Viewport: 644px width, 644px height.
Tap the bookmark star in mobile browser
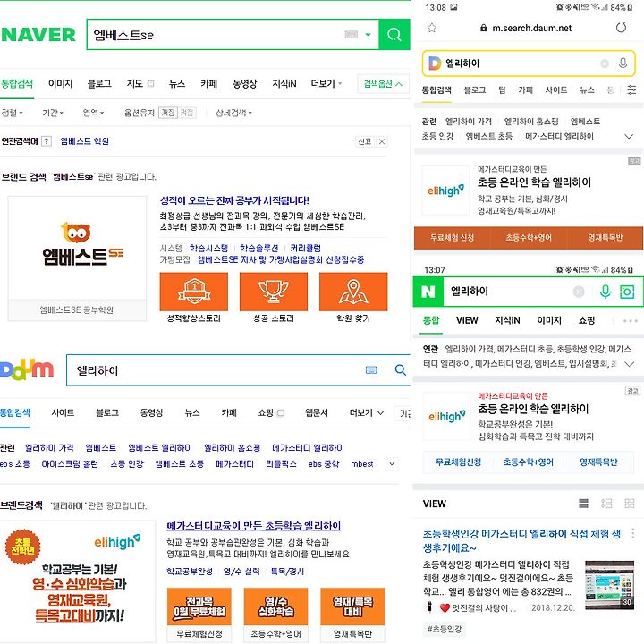tap(432, 28)
